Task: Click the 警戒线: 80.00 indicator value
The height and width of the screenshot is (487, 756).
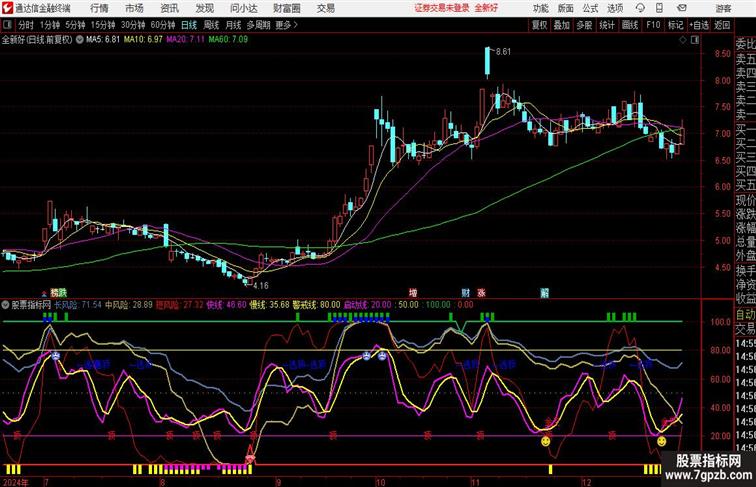Action: pyautogui.click(x=316, y=305)
